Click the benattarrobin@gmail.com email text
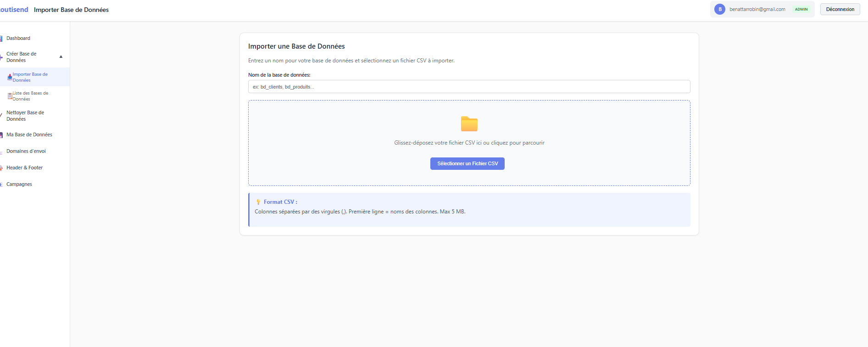The width and height of the screenshot is (868, 347). coord(757,9)
